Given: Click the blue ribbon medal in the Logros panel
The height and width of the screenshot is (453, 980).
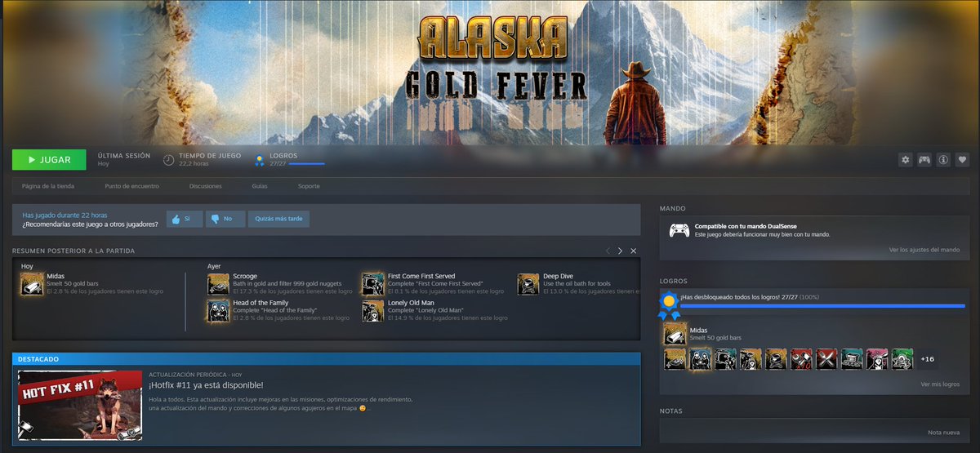Looking at the screenshot, I should (x=669, y=304).
